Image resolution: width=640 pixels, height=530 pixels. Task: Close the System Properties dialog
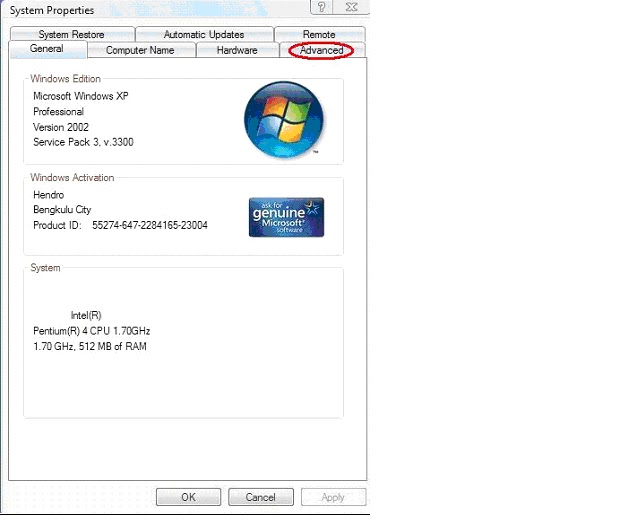pos(351,7)
